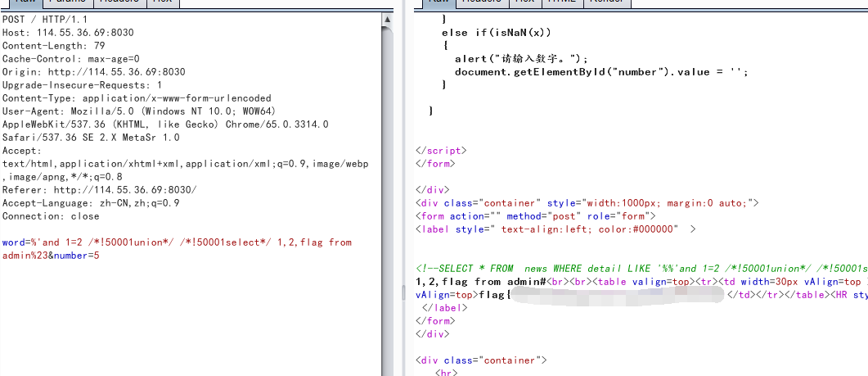The width and height of the screenshot is (868, 376).
Task: Click the green "<!--SELECT * FROM news" comment
Action: pos(641,269)
